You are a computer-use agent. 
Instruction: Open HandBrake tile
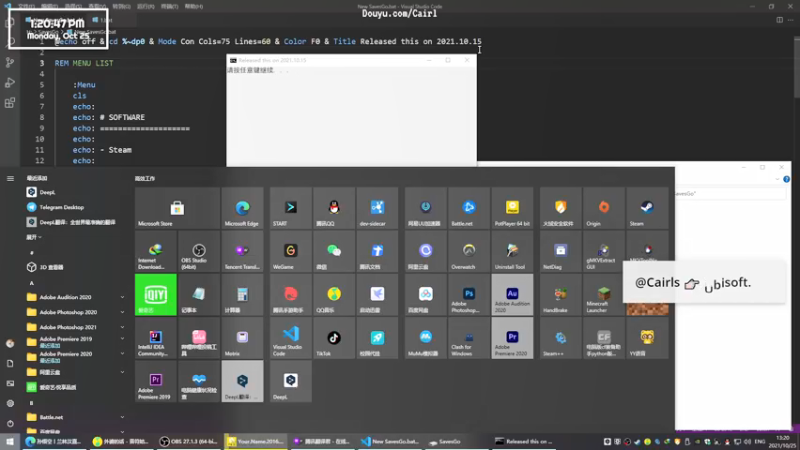coord(560,294)
